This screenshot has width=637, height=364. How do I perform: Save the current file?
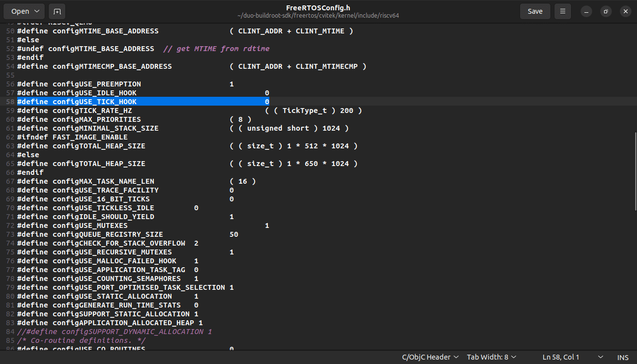click(x=535, y=11)
